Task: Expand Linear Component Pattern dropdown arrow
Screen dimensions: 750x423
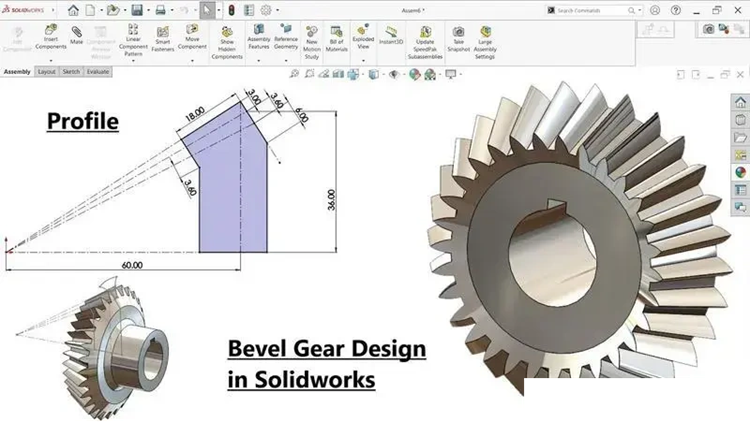Action: coord(133,61)
